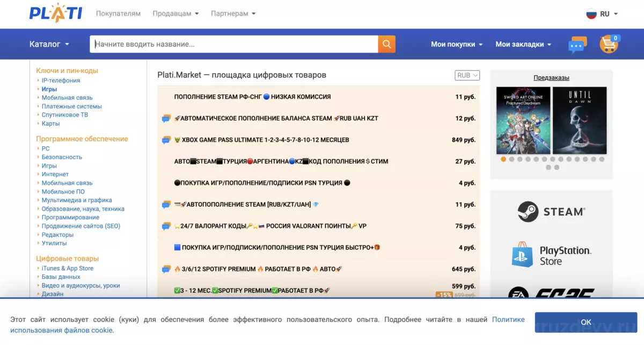Open the Покупателям menu item
This screenshot has height=345, width=644.
coord(118,13)
